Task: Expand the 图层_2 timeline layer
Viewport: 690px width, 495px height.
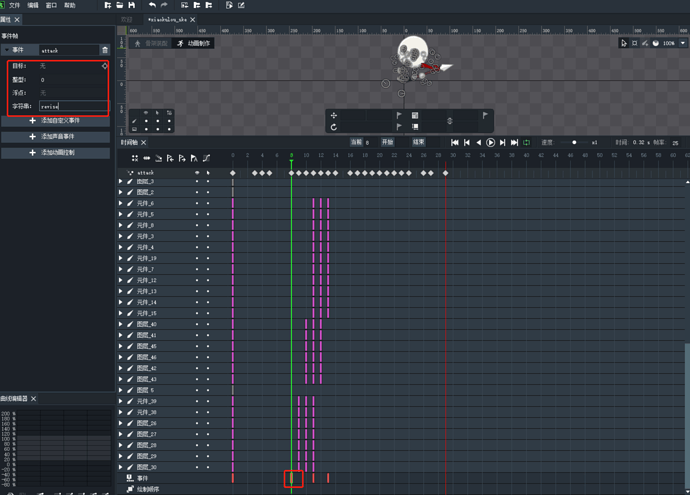Action: pyautogui.click(x=121, y=192)
